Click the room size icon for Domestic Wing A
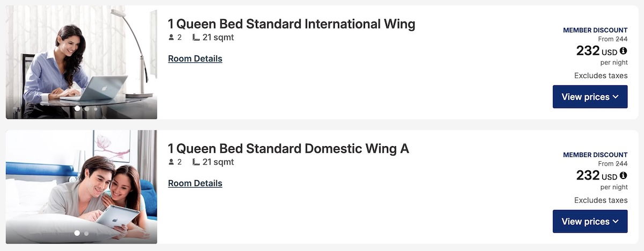This screenshot has width=644, height=251. click(x=196, y=162)
